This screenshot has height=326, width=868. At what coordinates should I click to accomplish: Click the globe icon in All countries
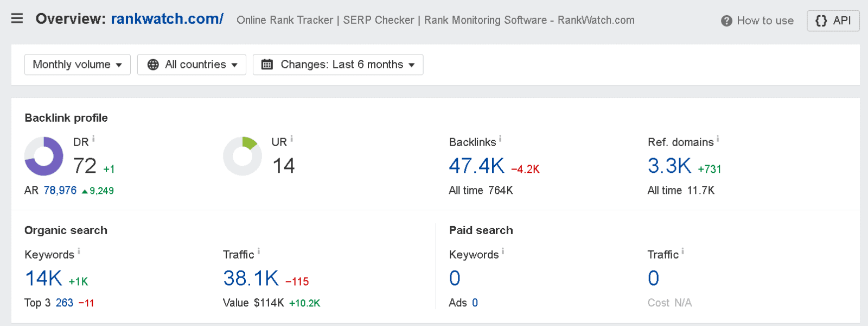(154, 65)
